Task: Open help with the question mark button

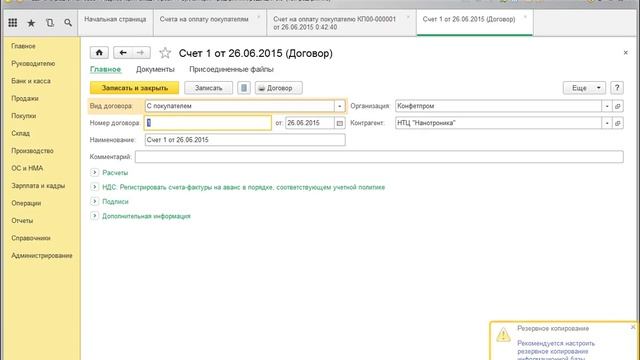Action: tap(617, 88)
